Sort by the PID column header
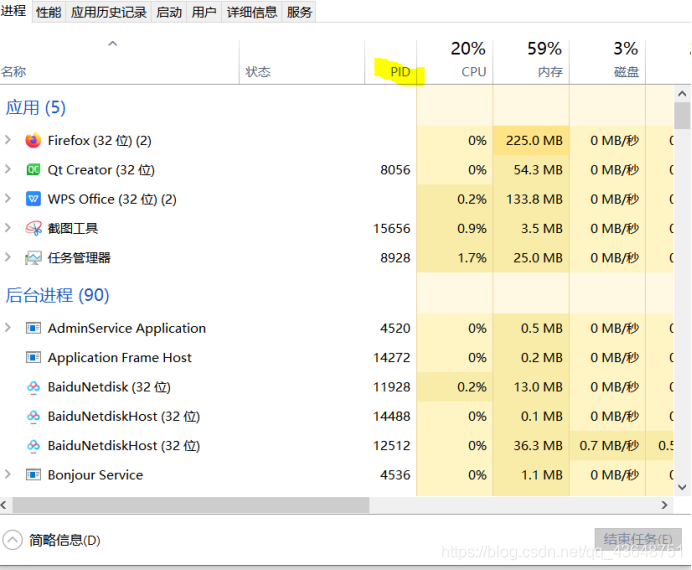 [x=391, y=62]
